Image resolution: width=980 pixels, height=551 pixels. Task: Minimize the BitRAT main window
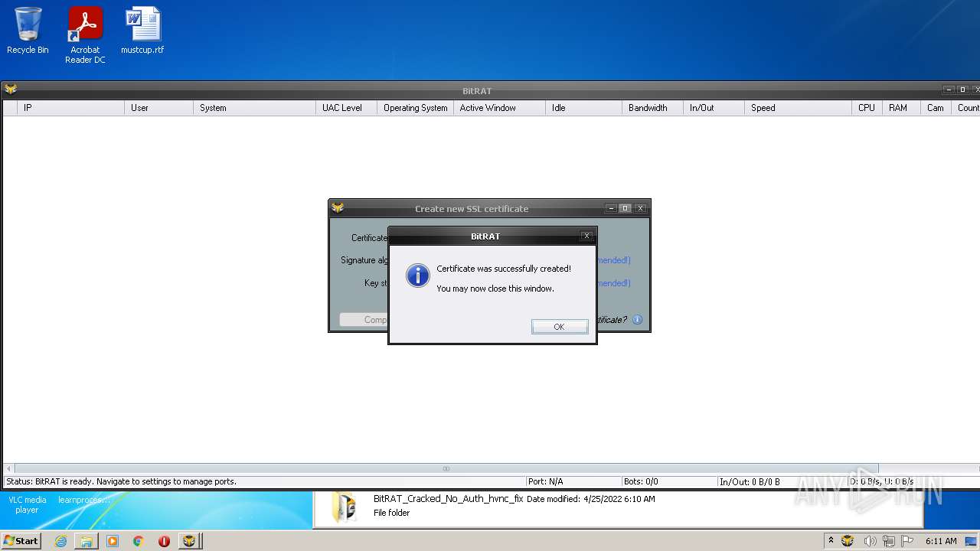click(x=949, y=90)
